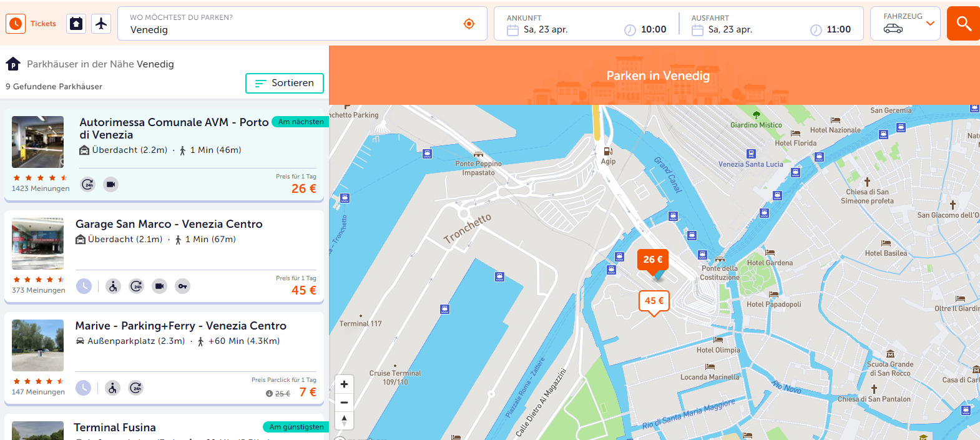Open Garage San Marco thumbnail photo
This screenshot has height=440, width=980.
coord(37,243)
